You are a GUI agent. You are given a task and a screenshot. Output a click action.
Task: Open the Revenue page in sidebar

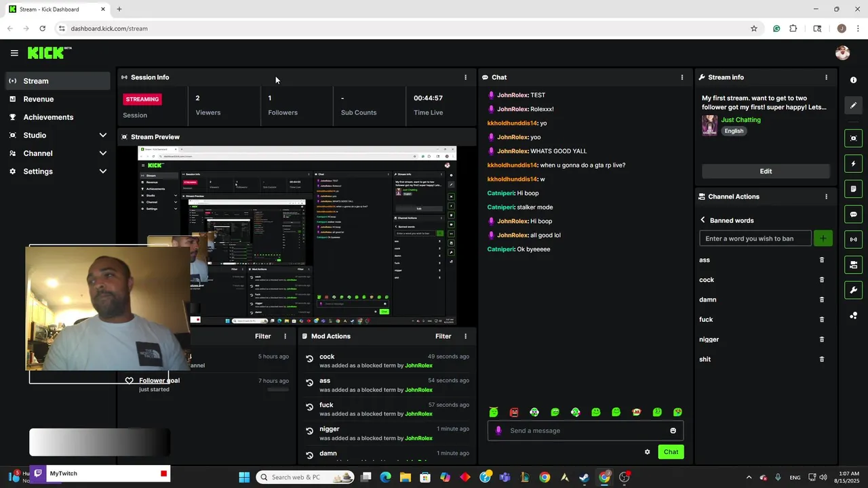[58, 99]
